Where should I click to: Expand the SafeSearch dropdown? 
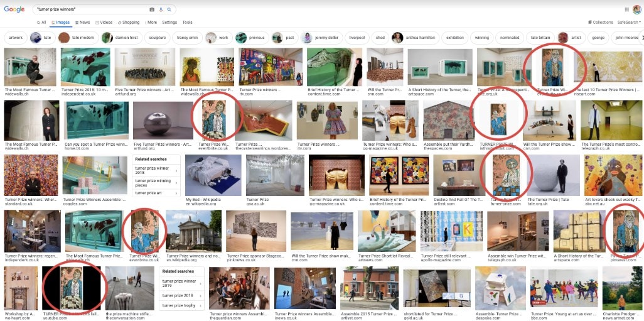pos(628,23)
